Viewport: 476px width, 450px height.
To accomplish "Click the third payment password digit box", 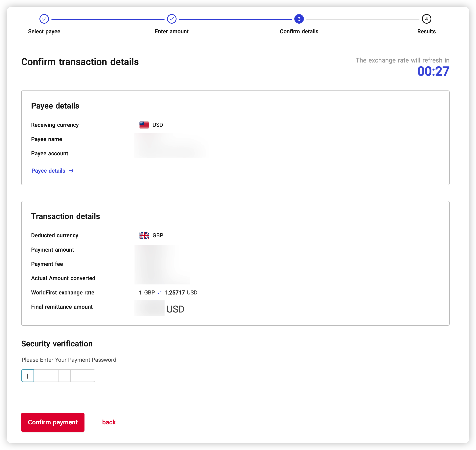I will click(x=52, y=376).
